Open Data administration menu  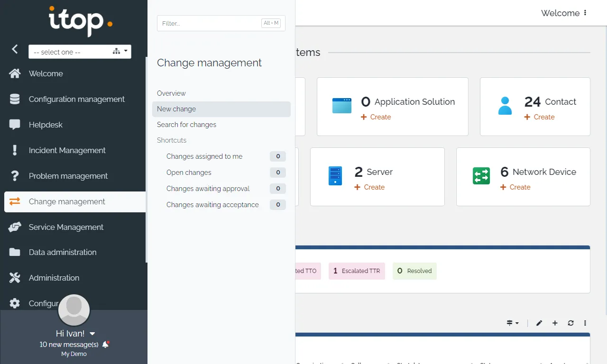click(x=63, y=252)
